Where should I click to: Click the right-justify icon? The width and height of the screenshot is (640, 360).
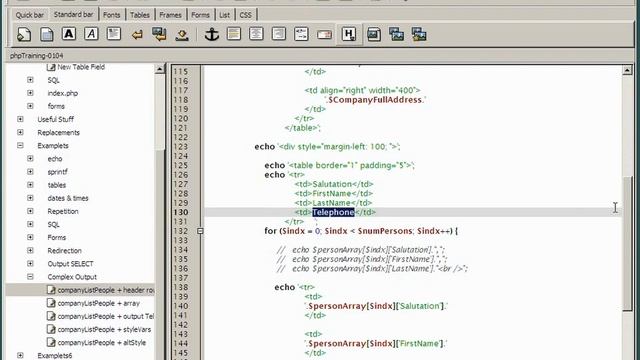click(279, 34)
